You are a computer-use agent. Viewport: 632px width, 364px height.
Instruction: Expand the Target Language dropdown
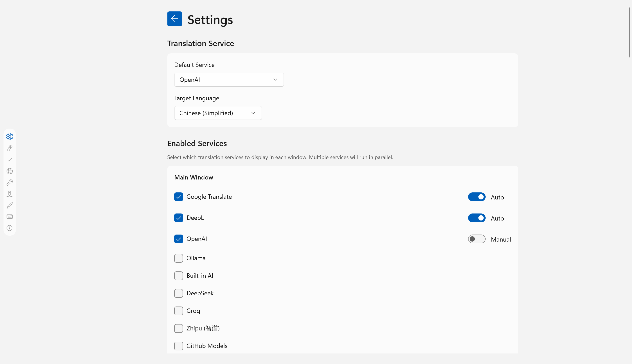point(218,113)
